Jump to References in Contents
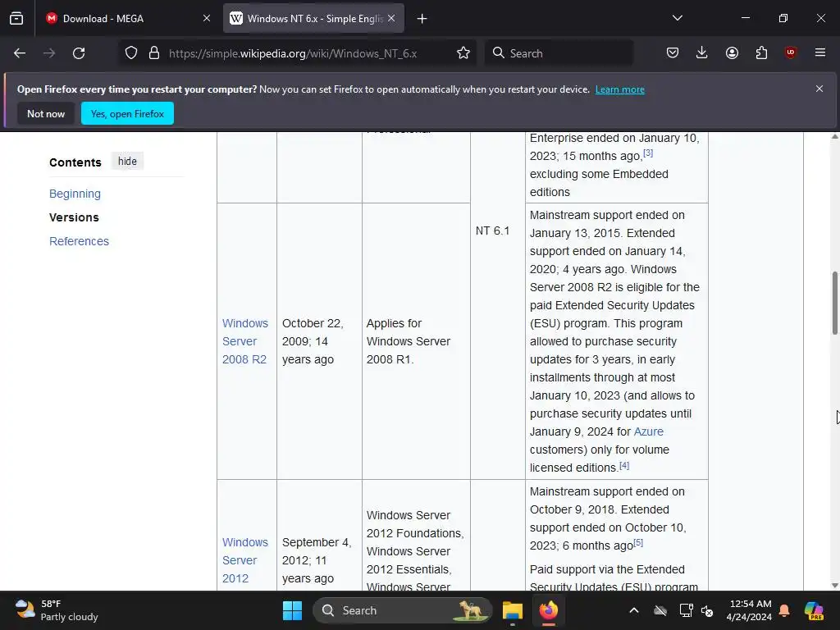Screen dimensions: 840x630 pos(79,241)
